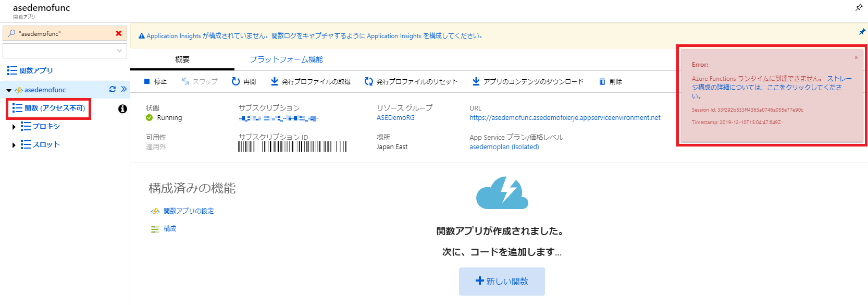Download app content with アプリのコンテンツのダウンロード

coord(528,81)
